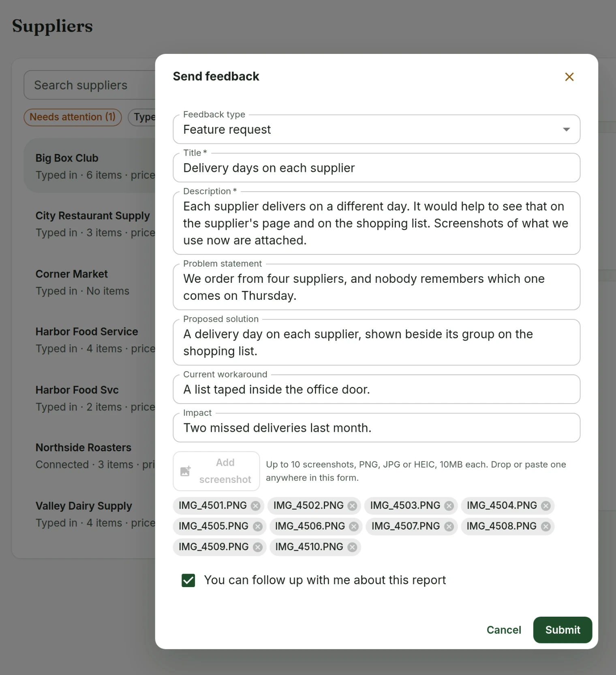
Task: Select Valley Dairy Supply supplier
Action: pos(90,514)
